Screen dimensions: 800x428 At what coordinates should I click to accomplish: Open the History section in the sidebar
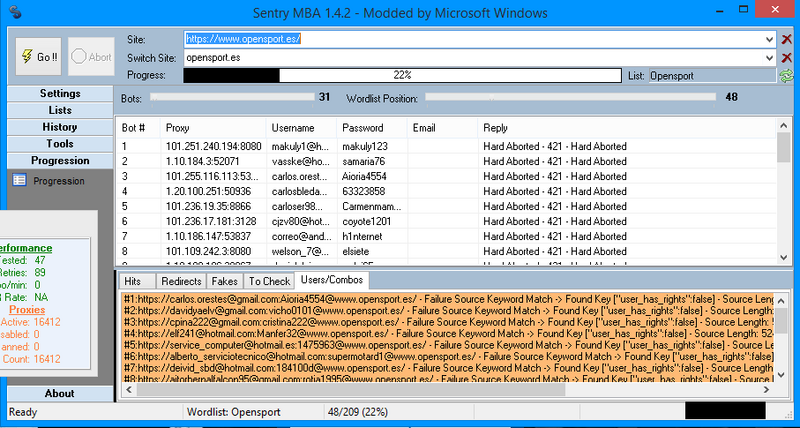click(x=60, y=127)
